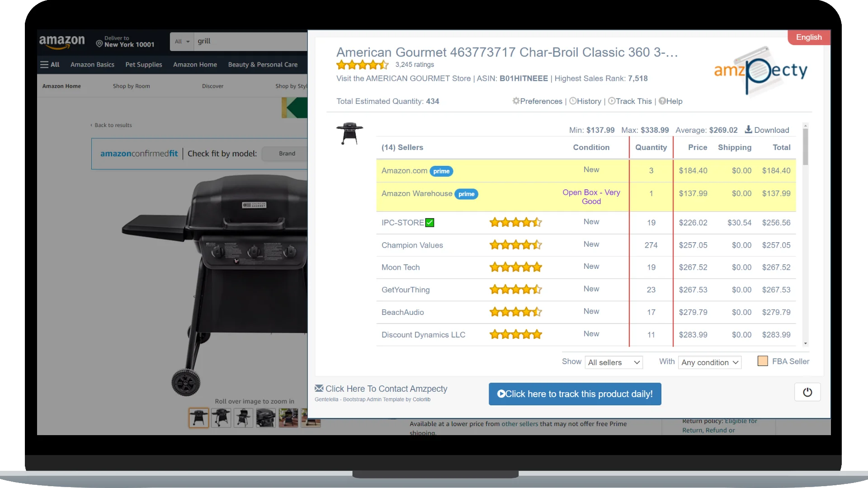Click the Track This target icon

coord(612,101)
